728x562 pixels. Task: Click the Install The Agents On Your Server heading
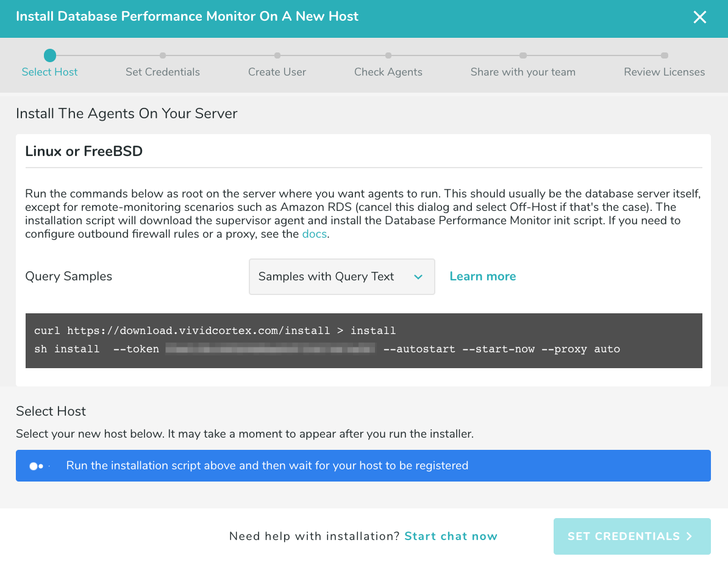126,114
